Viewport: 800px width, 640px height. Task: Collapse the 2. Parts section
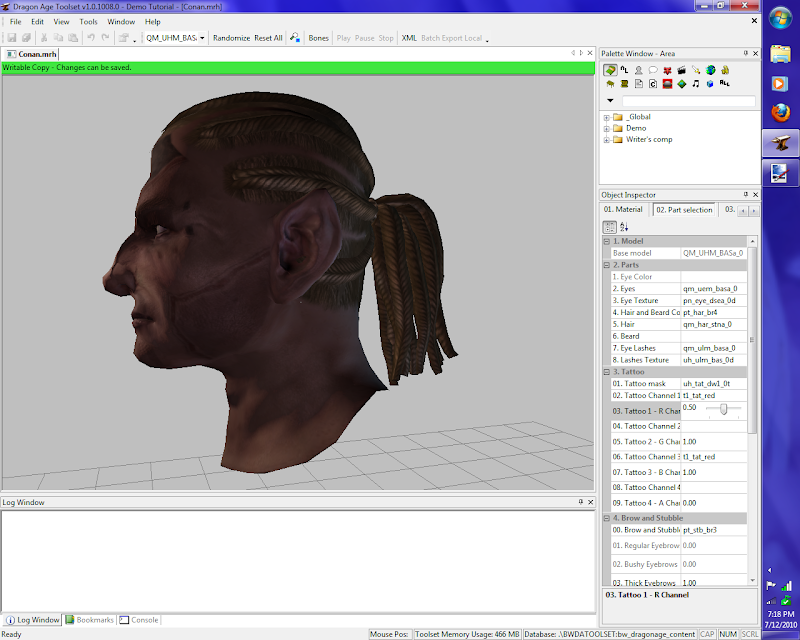(x=606, y=265)
